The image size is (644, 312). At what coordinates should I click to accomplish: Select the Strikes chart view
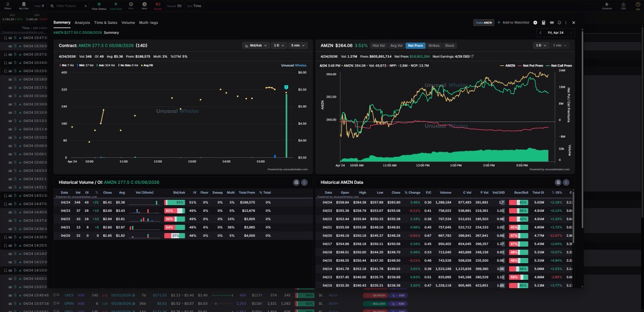[x=434, y=46]
